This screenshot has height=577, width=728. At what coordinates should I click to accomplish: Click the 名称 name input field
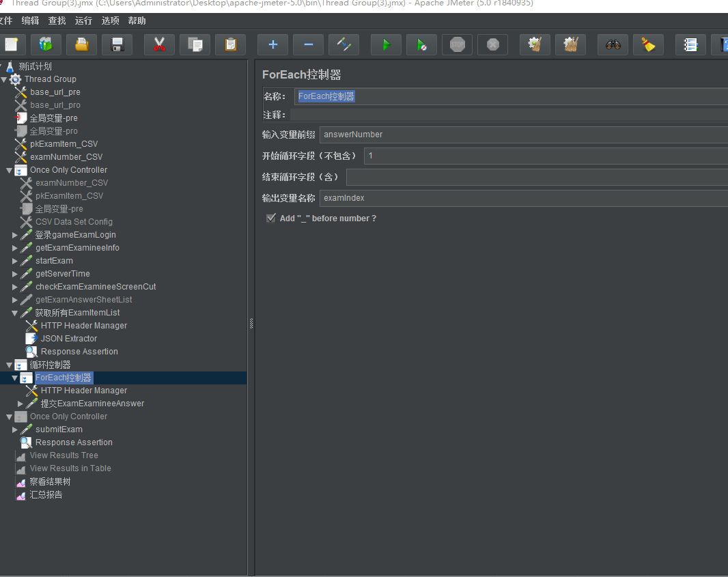pos(512,96)
